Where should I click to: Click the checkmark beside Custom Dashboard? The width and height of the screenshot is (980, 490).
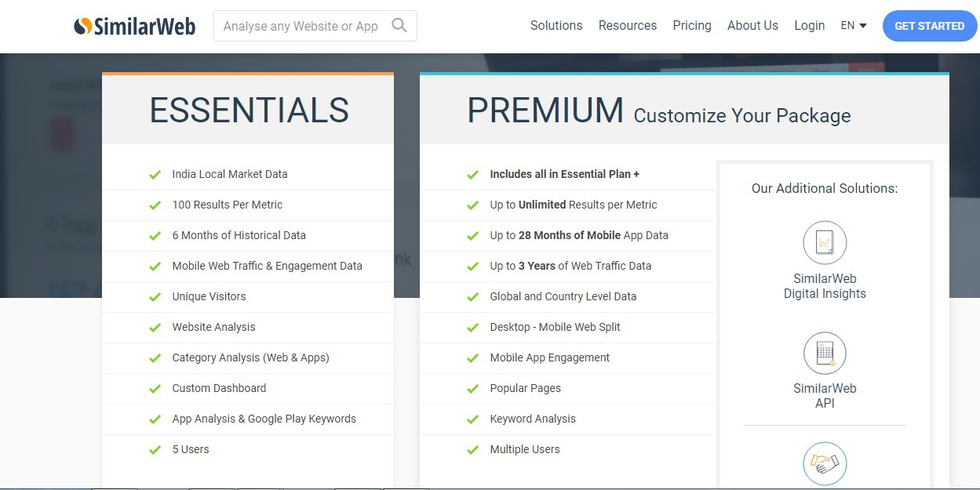coord(155,389)
